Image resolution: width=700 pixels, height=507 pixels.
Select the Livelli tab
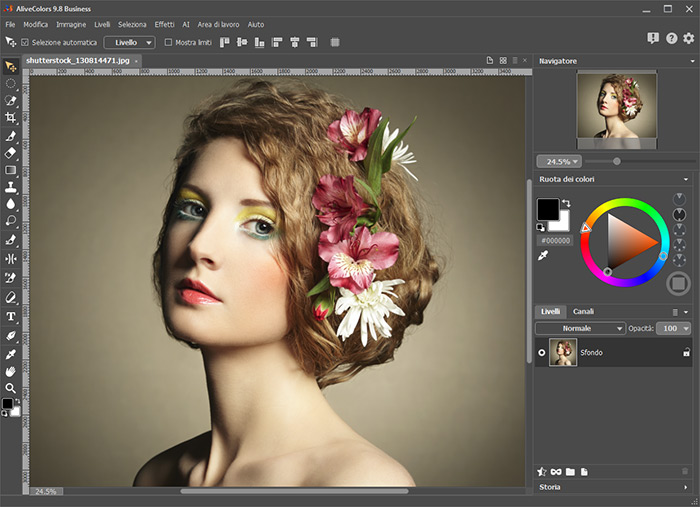pyautogui.click(x=550, y=312)
